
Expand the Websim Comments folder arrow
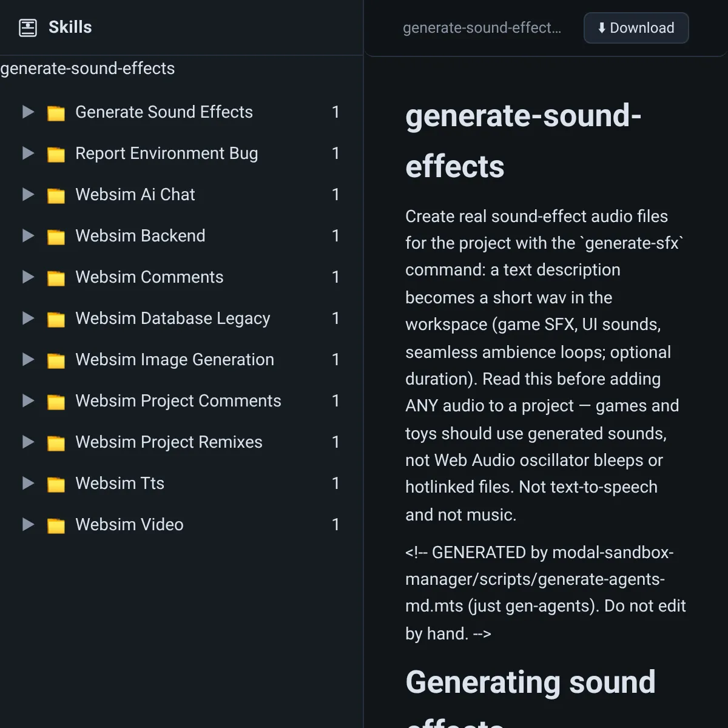28,277
